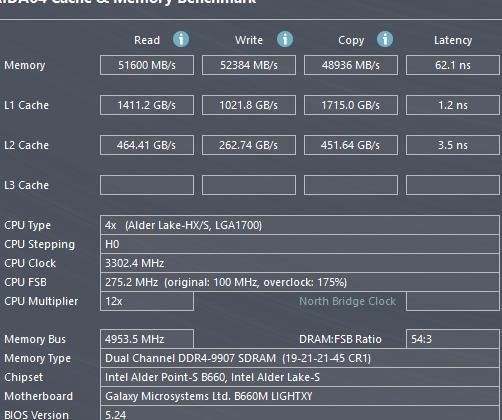Click the empty L3 Cache copy field
The image size is (502, 420).
(351, 185)
